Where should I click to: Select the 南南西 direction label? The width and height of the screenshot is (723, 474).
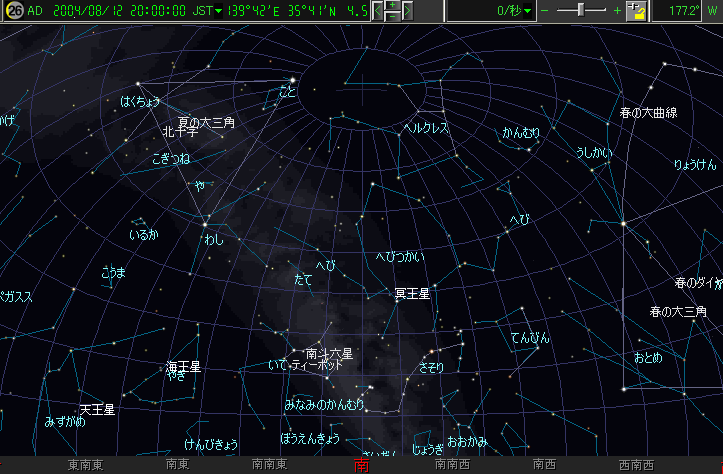point(452,466)
